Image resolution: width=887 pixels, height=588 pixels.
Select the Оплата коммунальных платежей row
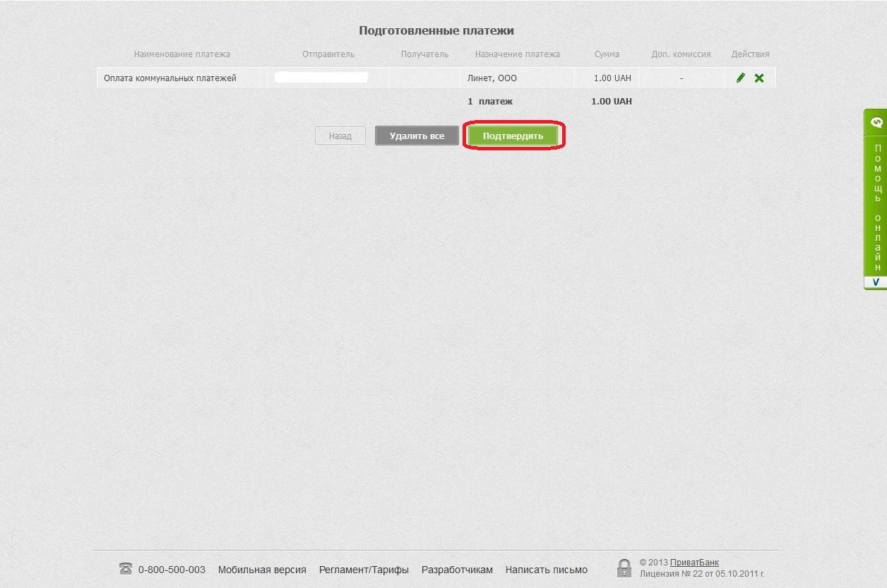point(170,78)
